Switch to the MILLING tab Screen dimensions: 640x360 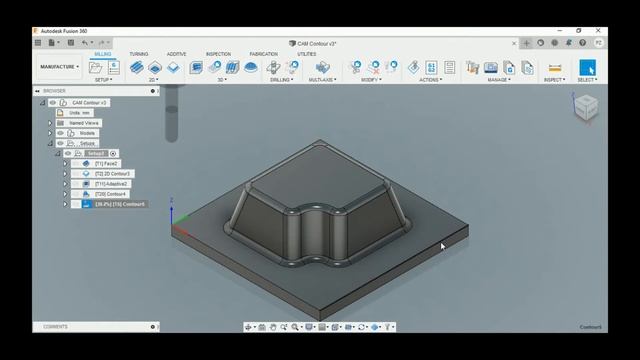[x=103, y=54]
